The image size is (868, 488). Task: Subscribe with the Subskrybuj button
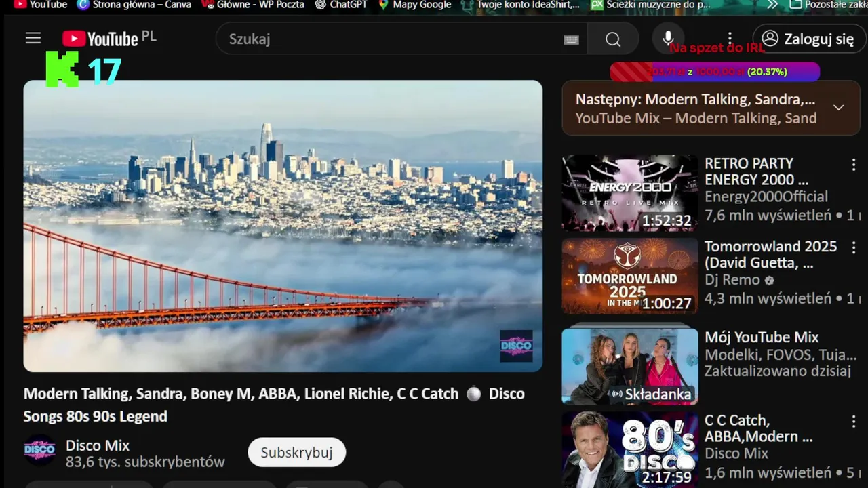click(x=296, y=452)
